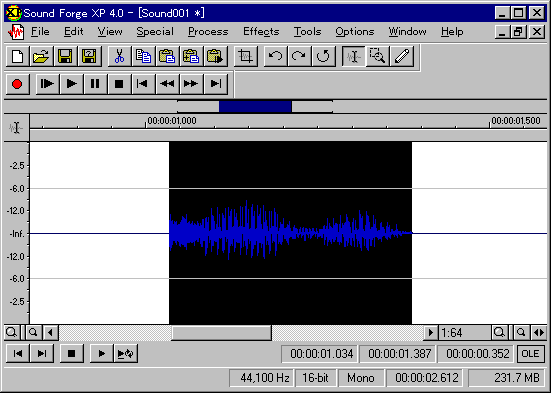
Task: Click the scroll left arrow on the waveform scrollbar
Action: (x=51, y=332)
